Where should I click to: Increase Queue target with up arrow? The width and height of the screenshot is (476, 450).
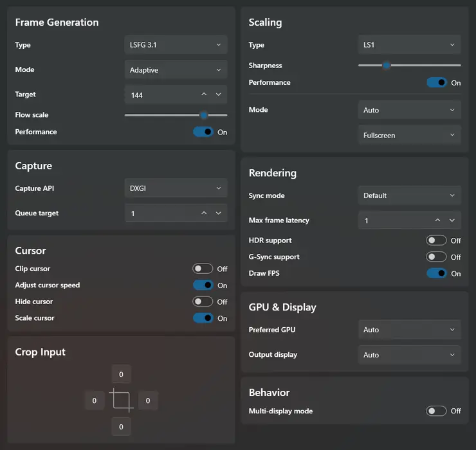(x=204, y=213)
